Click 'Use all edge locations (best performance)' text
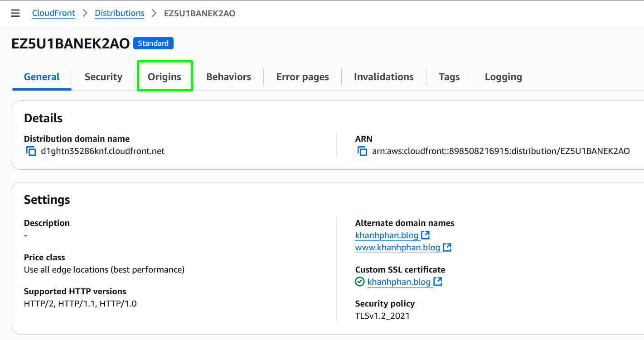644x340 pixels. 104,270
